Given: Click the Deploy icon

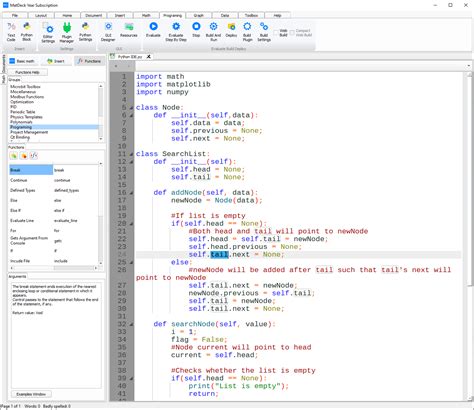Looking at the screenshot, I should pos(231,30).
